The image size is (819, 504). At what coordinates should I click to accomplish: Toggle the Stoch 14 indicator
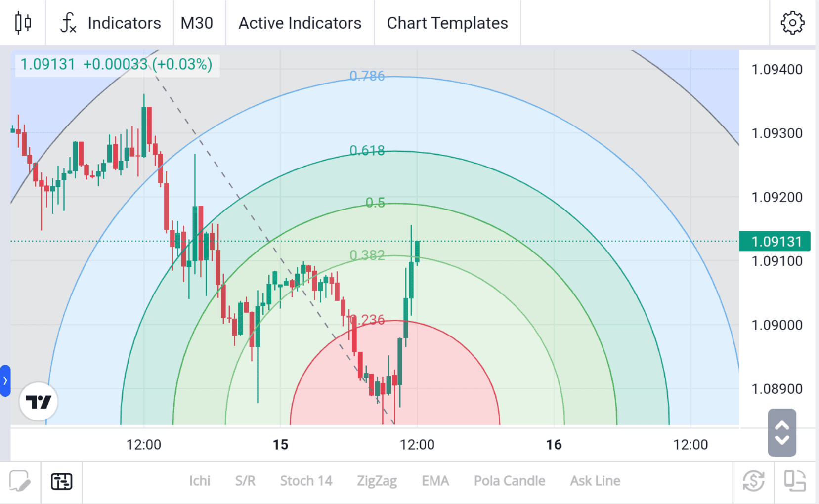[306, 481]
